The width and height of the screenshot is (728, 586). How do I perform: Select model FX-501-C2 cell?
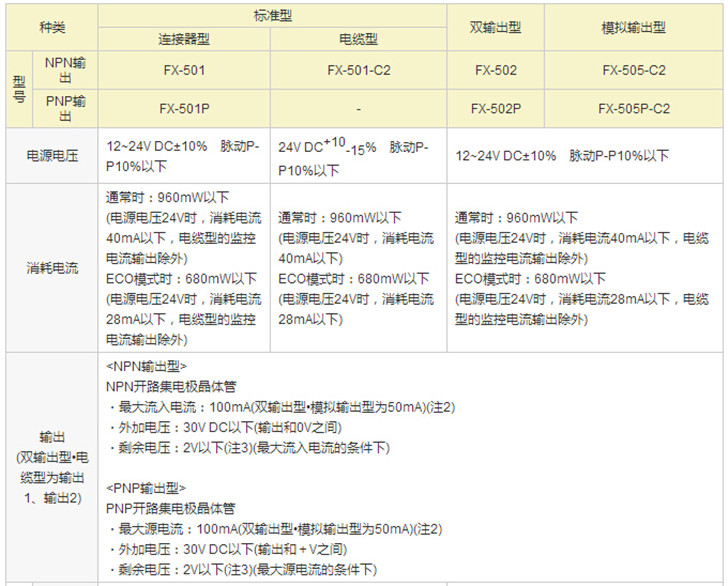coord(358,70)
